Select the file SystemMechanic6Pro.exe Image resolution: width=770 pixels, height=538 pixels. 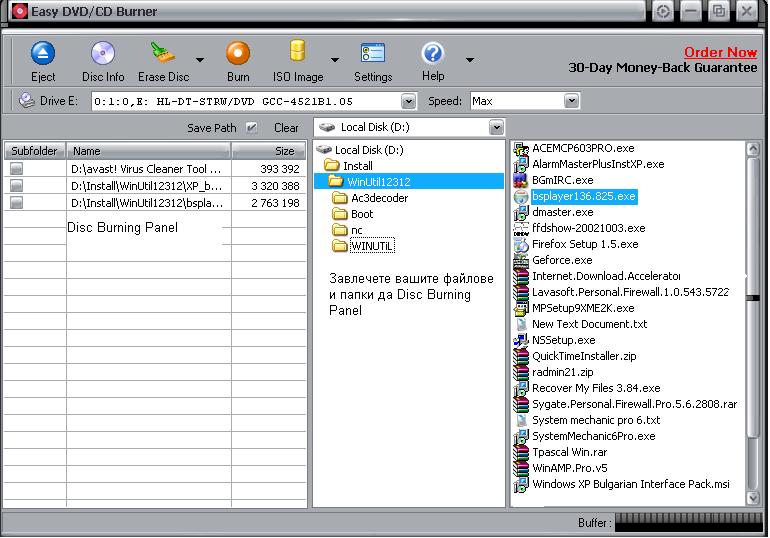593,436
